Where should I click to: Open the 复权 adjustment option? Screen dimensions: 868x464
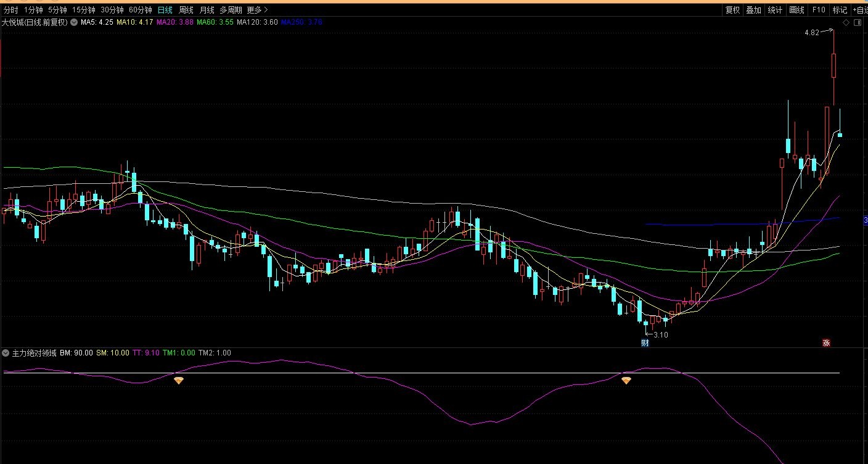[x=732, y=10]
